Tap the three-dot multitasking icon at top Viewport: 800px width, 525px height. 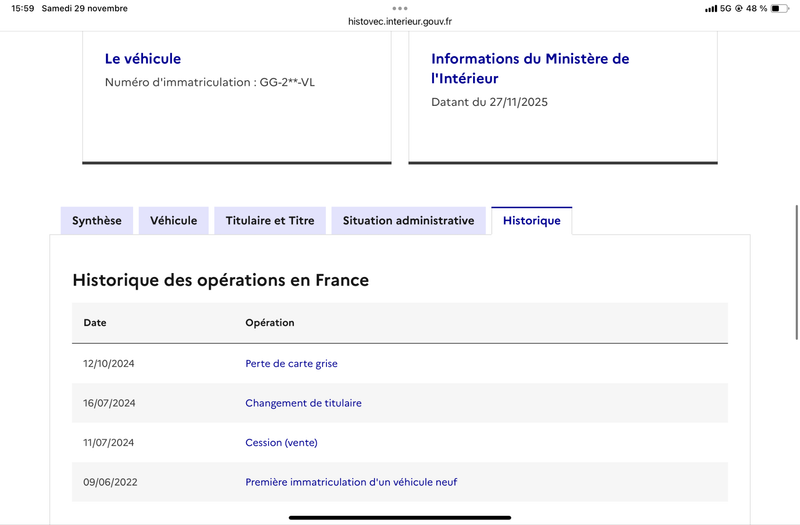pyautogui.click(x=400, y=8)
